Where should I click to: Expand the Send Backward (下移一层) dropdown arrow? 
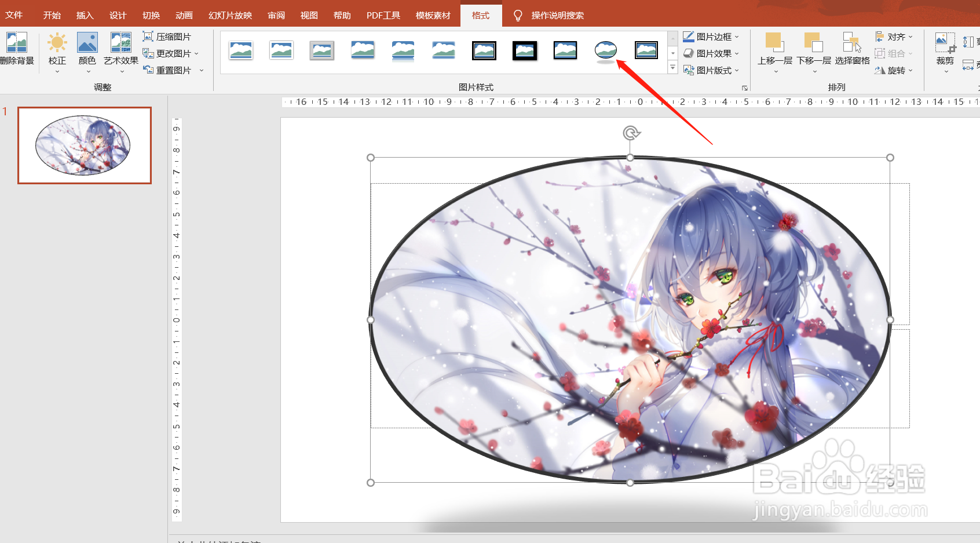coord(814,72)
